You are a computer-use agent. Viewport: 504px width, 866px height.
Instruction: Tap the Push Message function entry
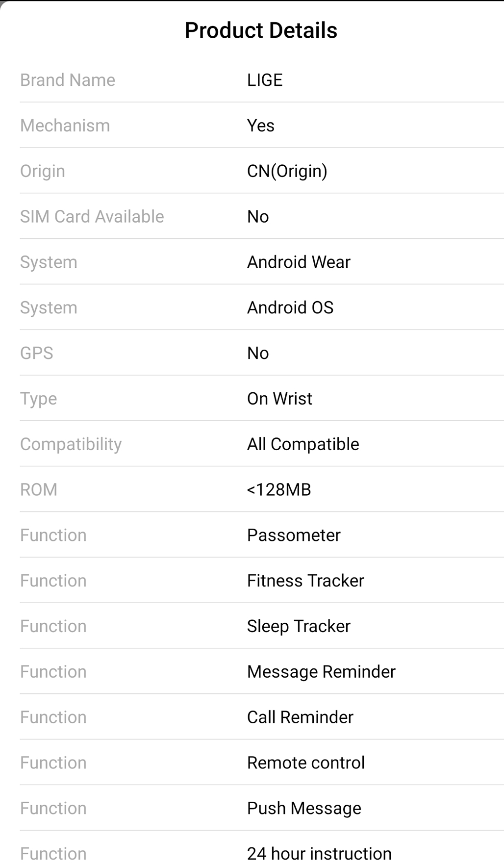304,808
